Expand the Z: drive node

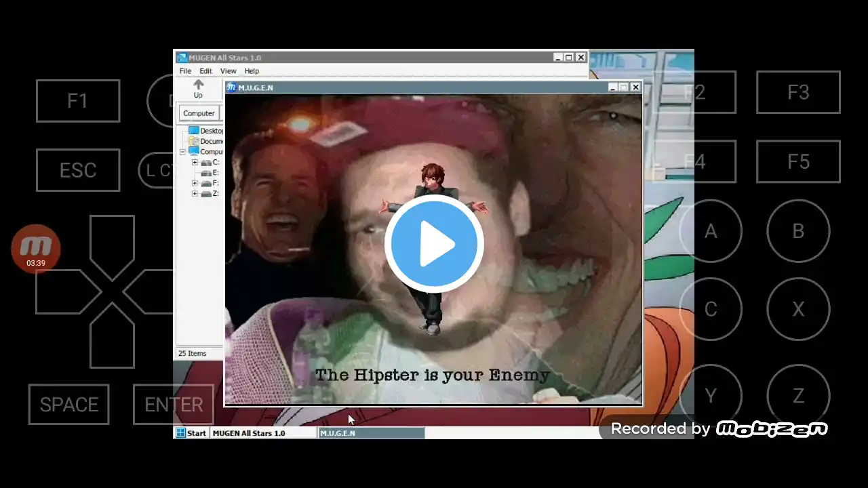click(x=195, y=193)
